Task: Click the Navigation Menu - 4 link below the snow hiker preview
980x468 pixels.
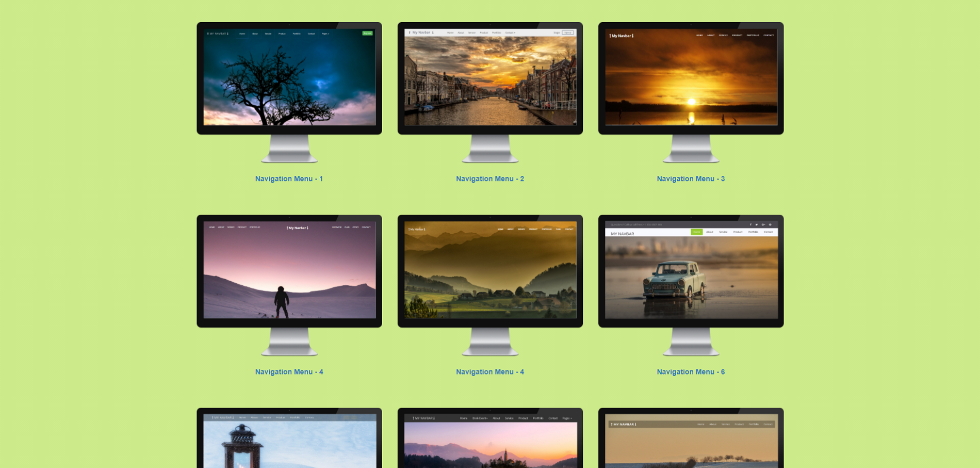Action: [x=289, y=372]
